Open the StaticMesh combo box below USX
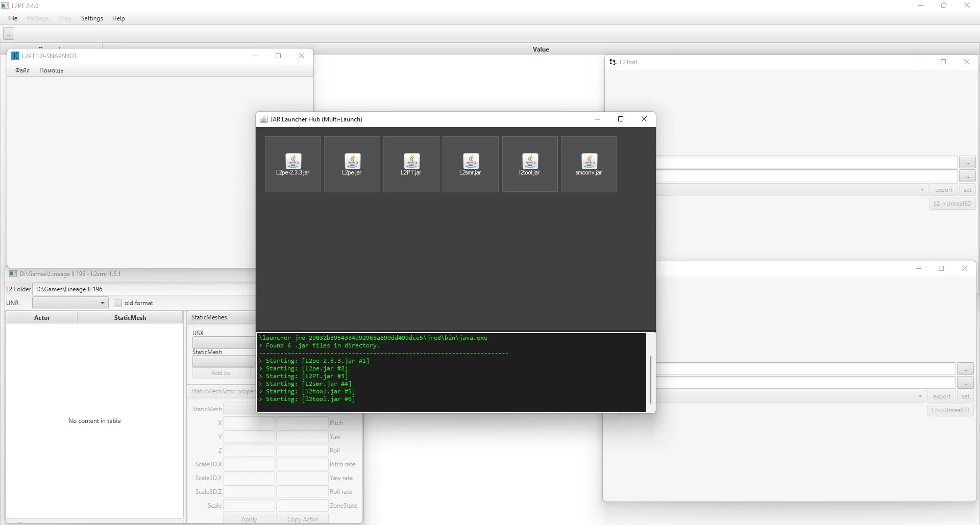Viewport: 980px width, 525px height. tap(224, 362)
